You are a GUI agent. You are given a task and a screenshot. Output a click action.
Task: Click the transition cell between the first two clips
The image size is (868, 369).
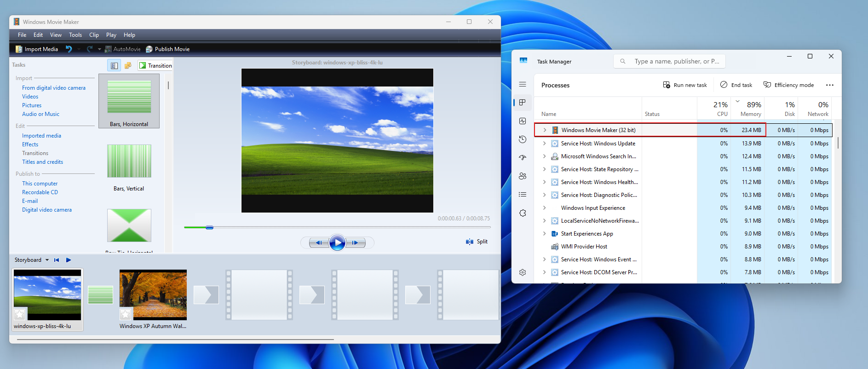(100, 295)
